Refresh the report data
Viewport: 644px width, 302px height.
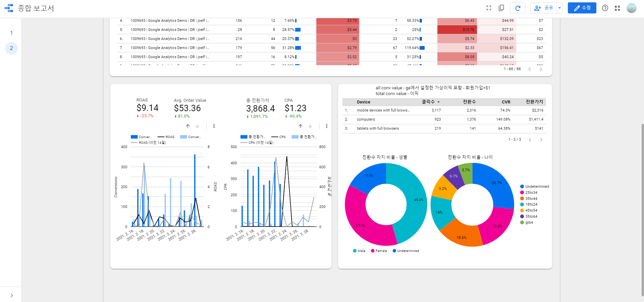tap(518, 8)
